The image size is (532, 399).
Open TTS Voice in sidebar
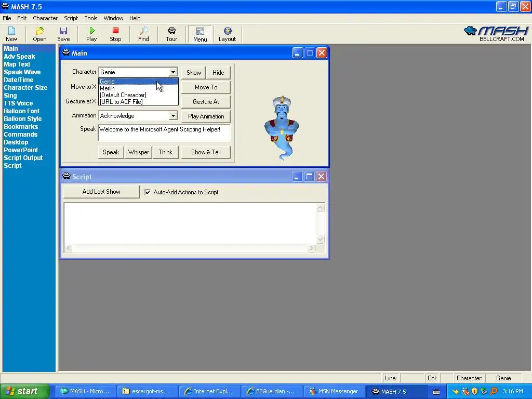tap(18, 103)
